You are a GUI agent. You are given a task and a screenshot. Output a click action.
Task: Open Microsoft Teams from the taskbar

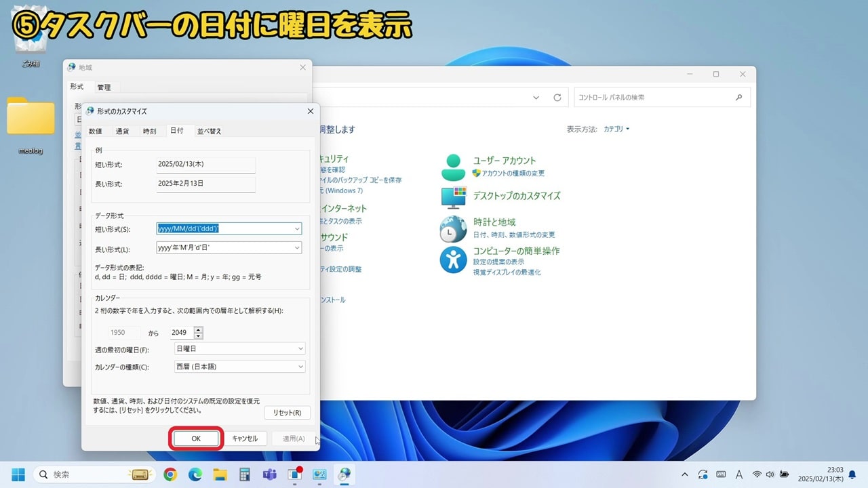[269, 474]
